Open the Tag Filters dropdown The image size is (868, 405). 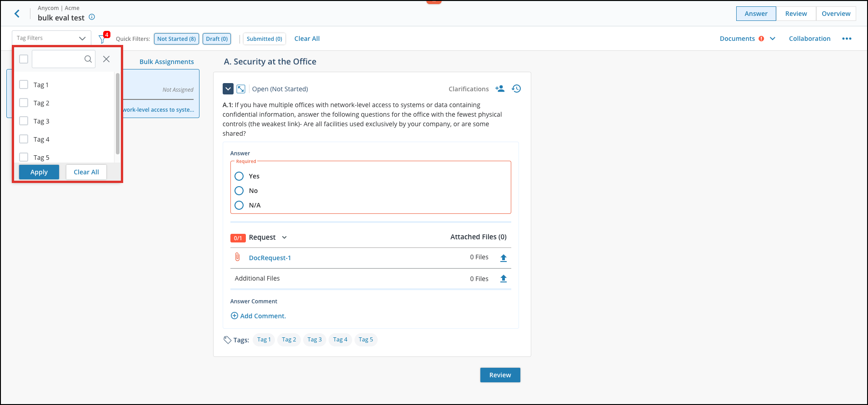click(51, 38)
